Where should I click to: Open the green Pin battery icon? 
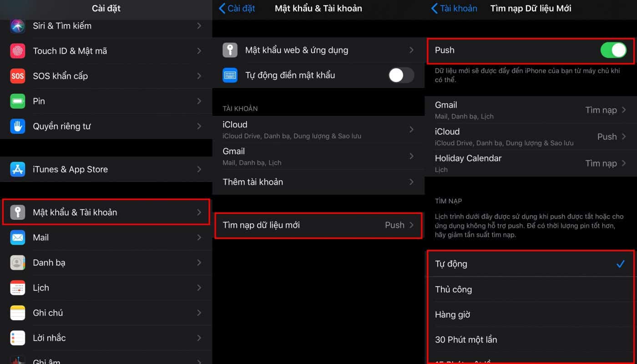18,101
